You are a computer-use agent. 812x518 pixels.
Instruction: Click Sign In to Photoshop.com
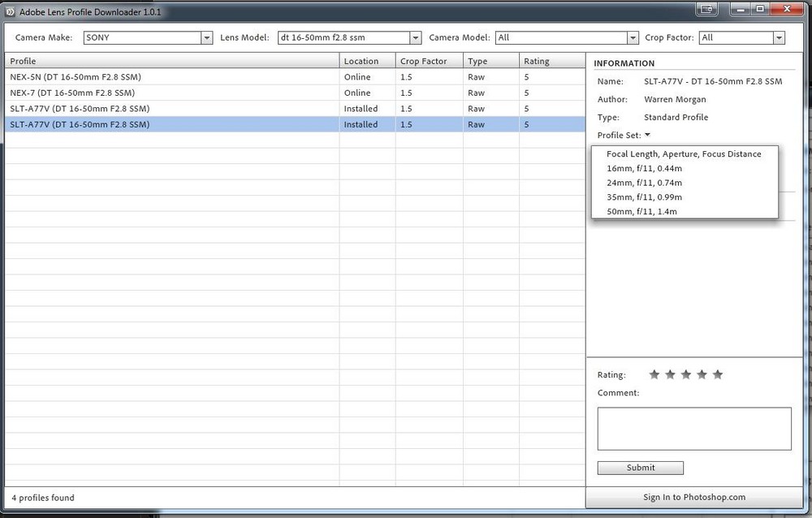tap(694, 497)
